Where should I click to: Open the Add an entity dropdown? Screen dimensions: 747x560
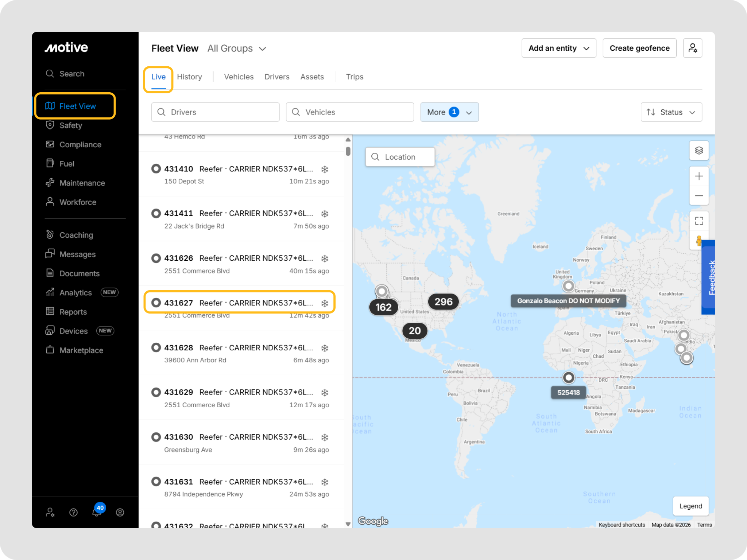click(558, 48)
